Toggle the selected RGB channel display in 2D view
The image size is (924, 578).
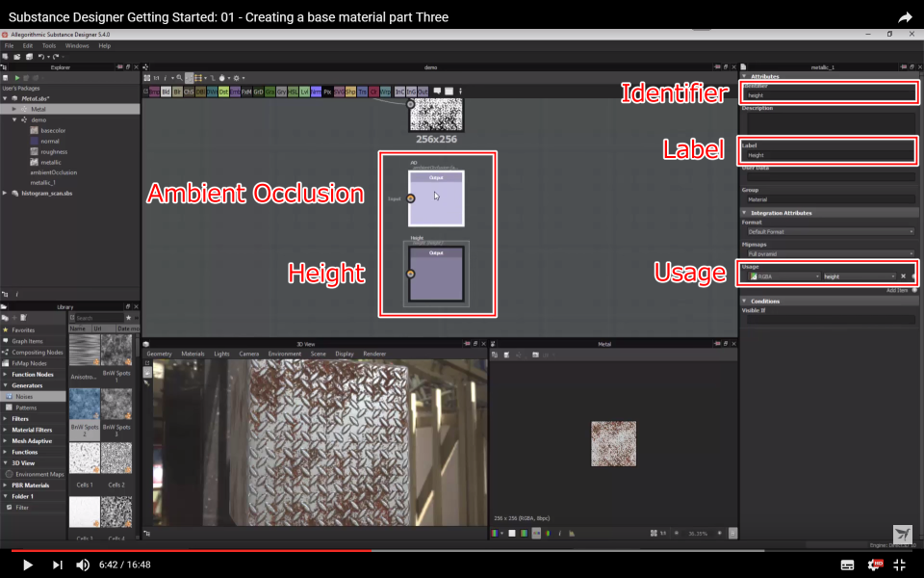[x=536, y=533]
